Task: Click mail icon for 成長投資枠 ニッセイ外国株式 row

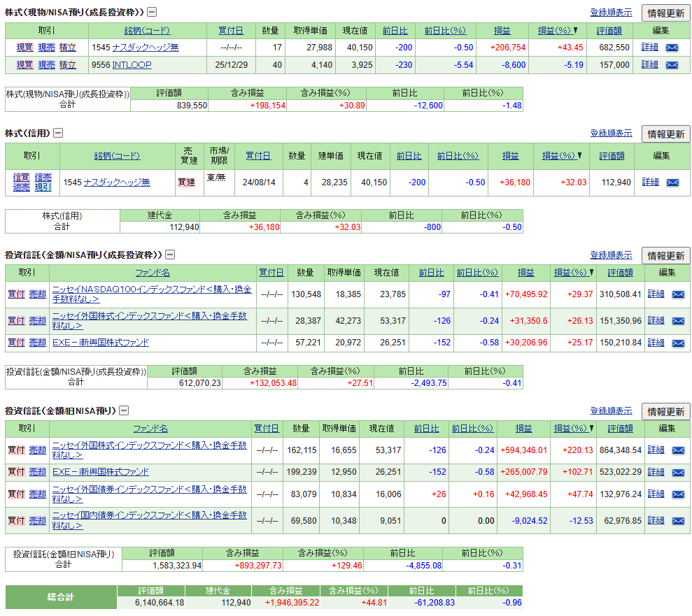Action: (x=678, y=320)
